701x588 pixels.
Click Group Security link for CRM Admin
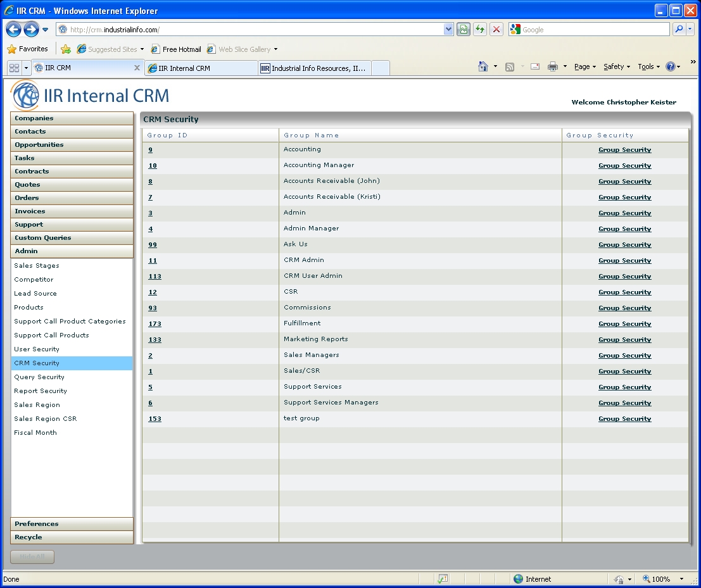coord(624,261)
